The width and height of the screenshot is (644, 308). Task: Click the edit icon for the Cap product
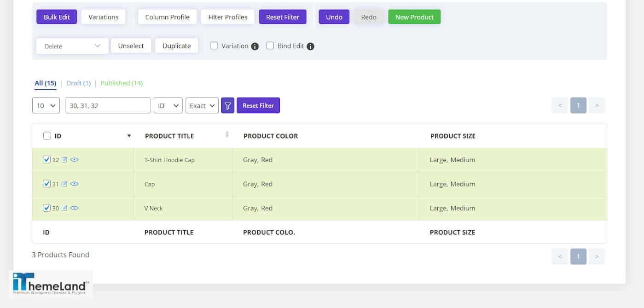(x=64, y=184)
